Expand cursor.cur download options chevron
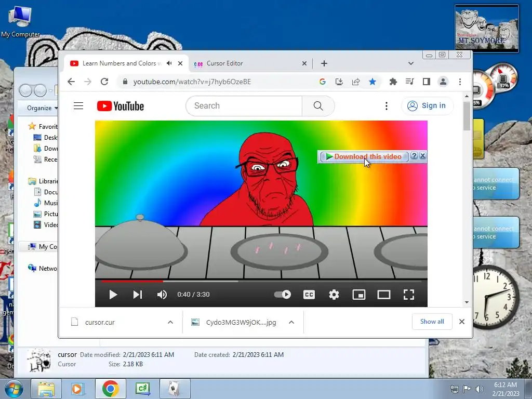The height and width of the screenshot is (399, 532). pyautogui.click(x=170, y=322)
